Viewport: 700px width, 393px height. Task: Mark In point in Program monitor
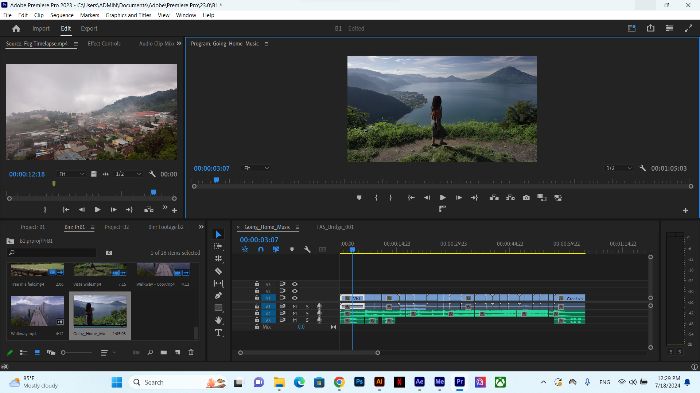[376, 197]
